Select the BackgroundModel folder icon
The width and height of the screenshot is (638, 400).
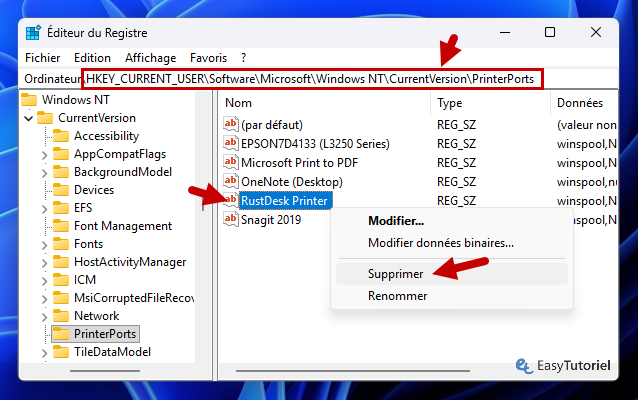point(61,172)
